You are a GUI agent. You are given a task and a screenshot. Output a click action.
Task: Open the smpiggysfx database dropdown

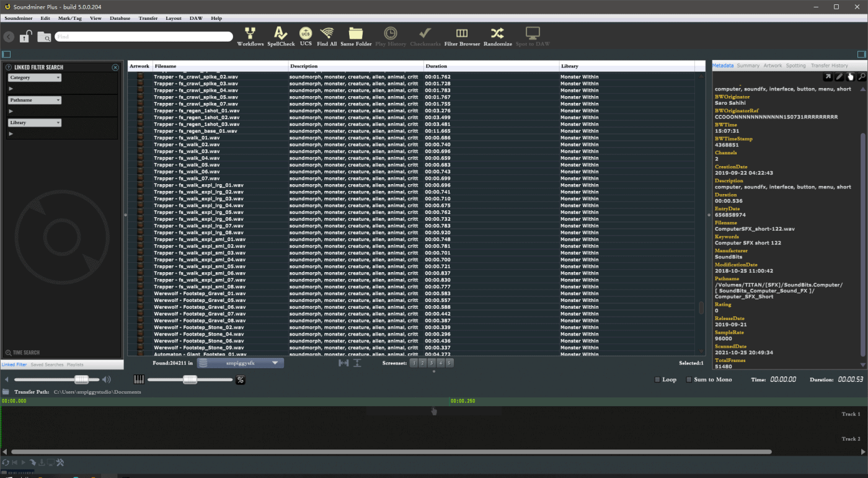point(241,363)
